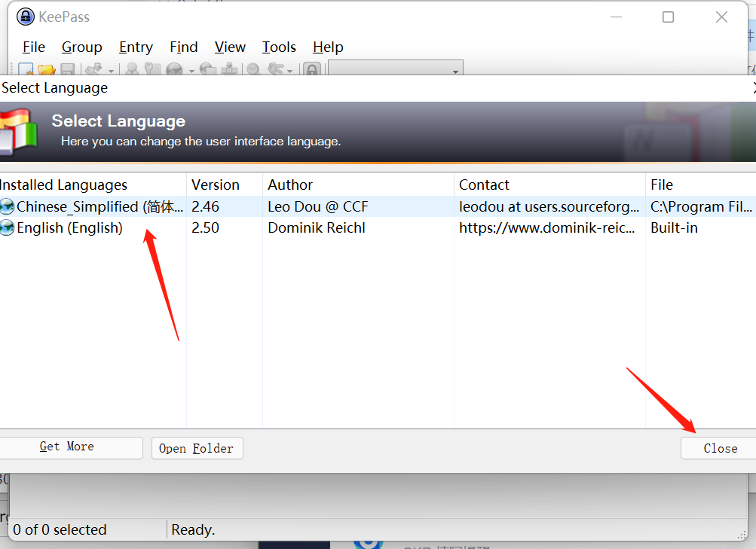Open the Group menu
Image resolution: width=756 pixels, height=549 pixels.
[x=82, y=47]
